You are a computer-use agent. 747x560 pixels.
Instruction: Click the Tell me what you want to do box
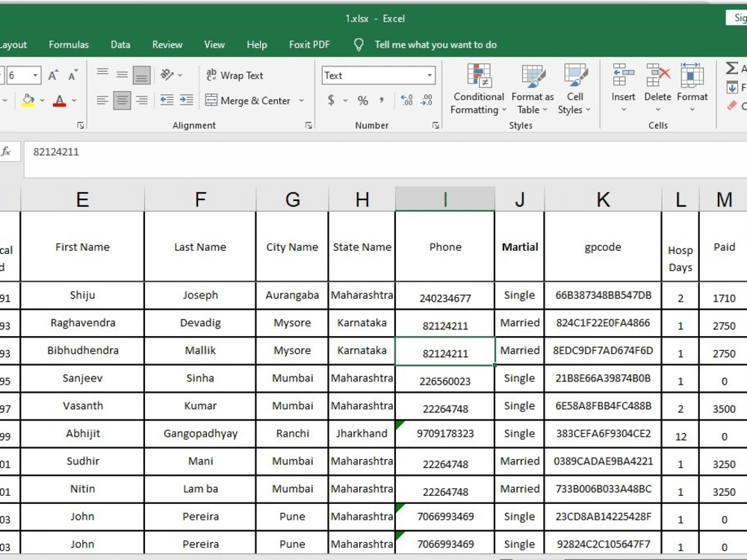[x=436, y=45]
